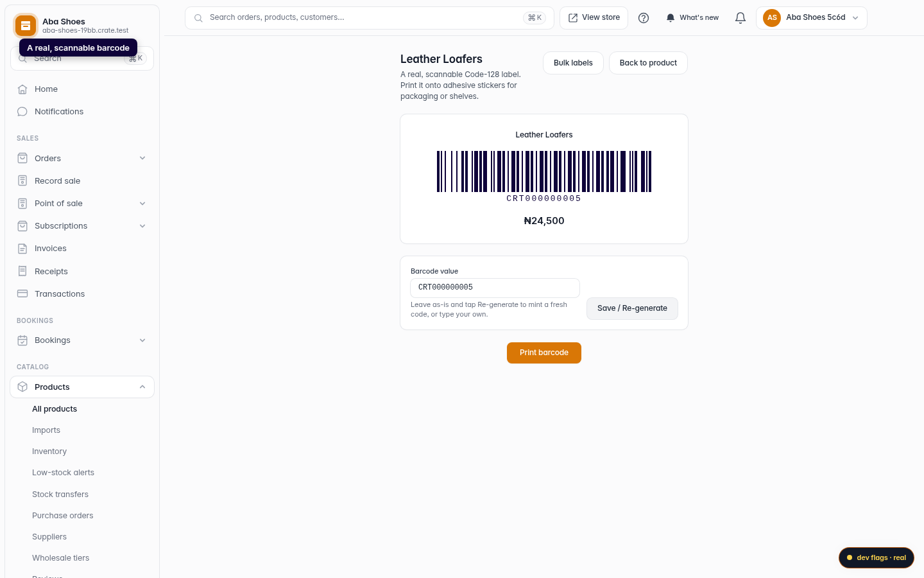Focus the top search orders, products field

(370, 18)
